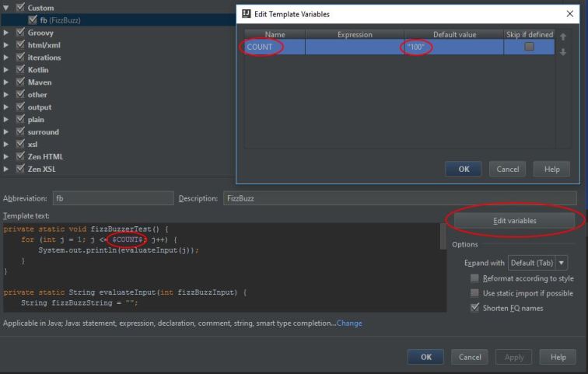Screen dimensions: 588x374
Task: Click Cancel in the settings window
Action: [x=470, y=357]
